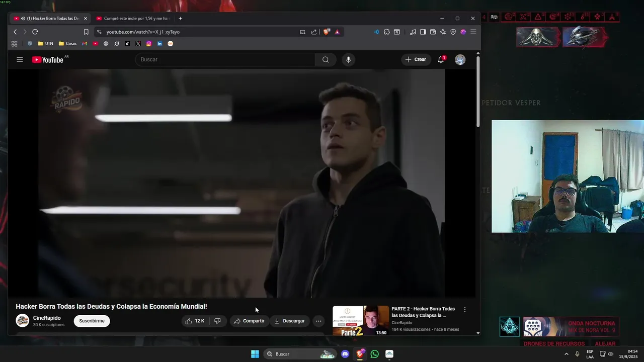Open options for the PARTE 2 video

pos(464,310)
